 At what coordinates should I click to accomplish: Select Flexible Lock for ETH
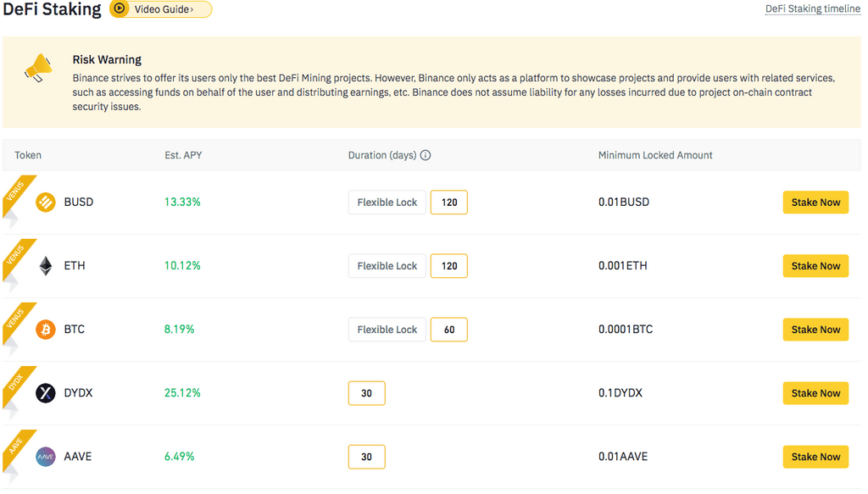tap(387, 266)
